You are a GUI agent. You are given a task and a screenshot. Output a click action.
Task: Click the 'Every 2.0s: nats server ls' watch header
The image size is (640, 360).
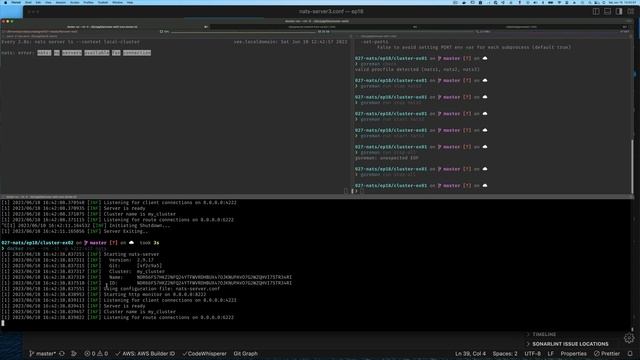pyautogui.click(x=70, y=42)
